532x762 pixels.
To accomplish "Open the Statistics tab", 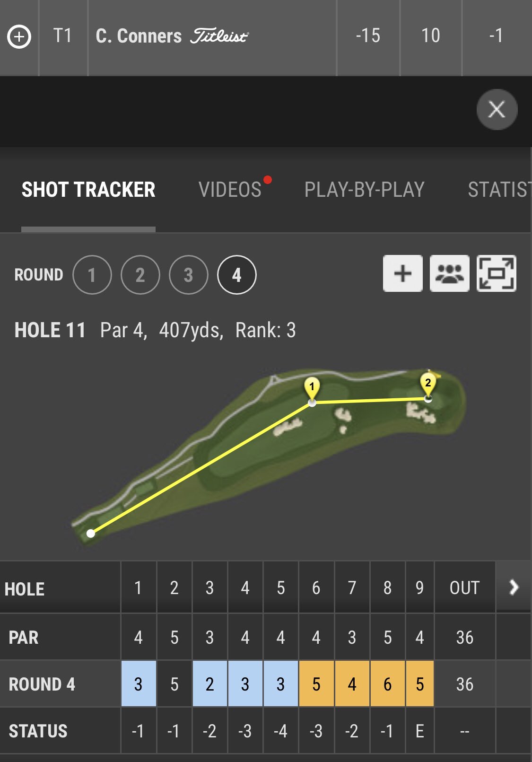I will [x=499, y=190].
